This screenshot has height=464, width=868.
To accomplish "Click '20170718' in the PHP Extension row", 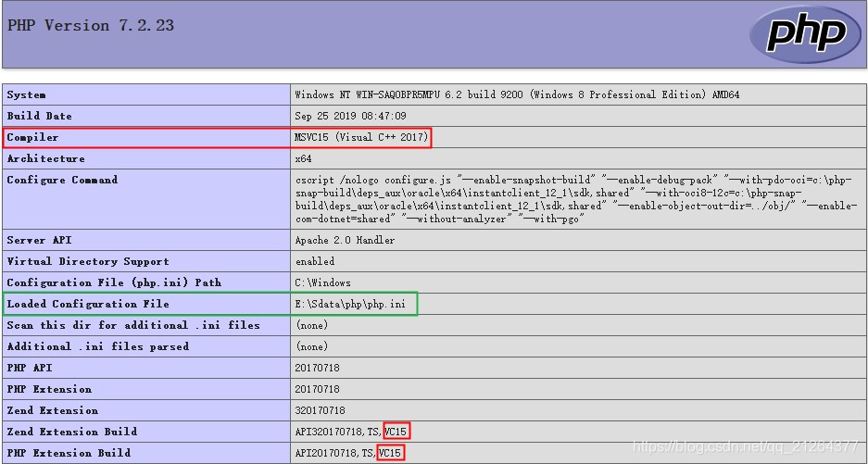I will pos(317,389).
